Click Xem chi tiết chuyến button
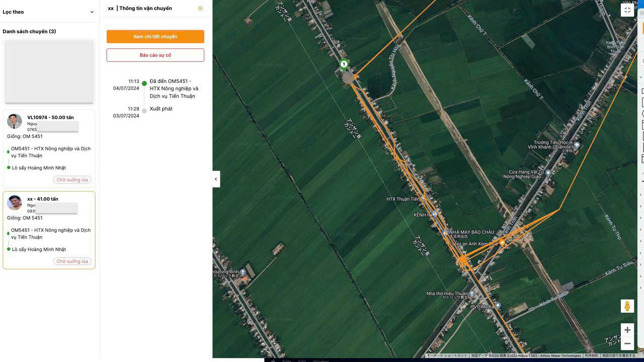This screenshot has width=644, height=362. (155, 37)
